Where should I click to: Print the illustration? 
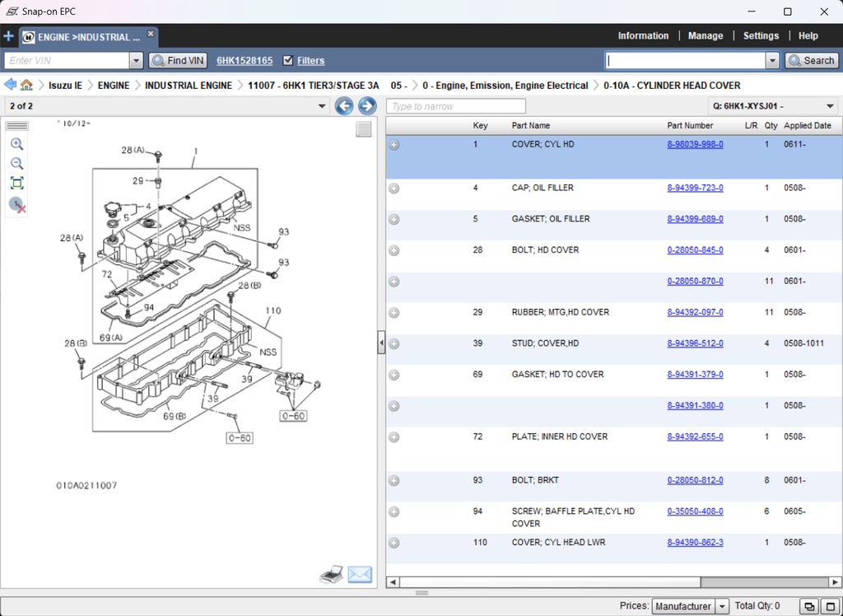click(331, 575)
